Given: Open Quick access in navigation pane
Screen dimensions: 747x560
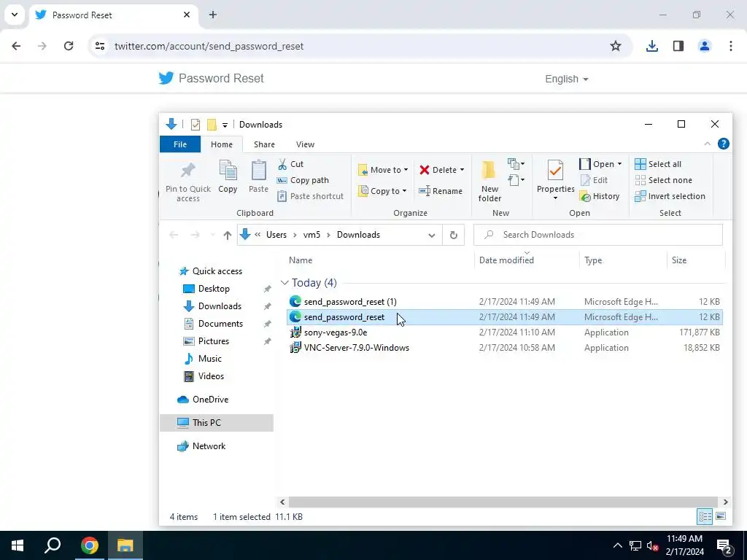Looking at the screenshot, I should 217,271.
